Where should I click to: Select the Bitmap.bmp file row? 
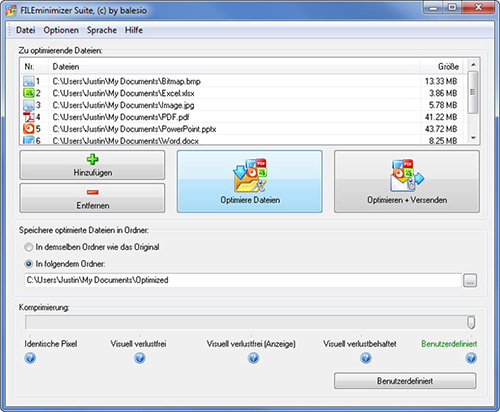(243, 81)
